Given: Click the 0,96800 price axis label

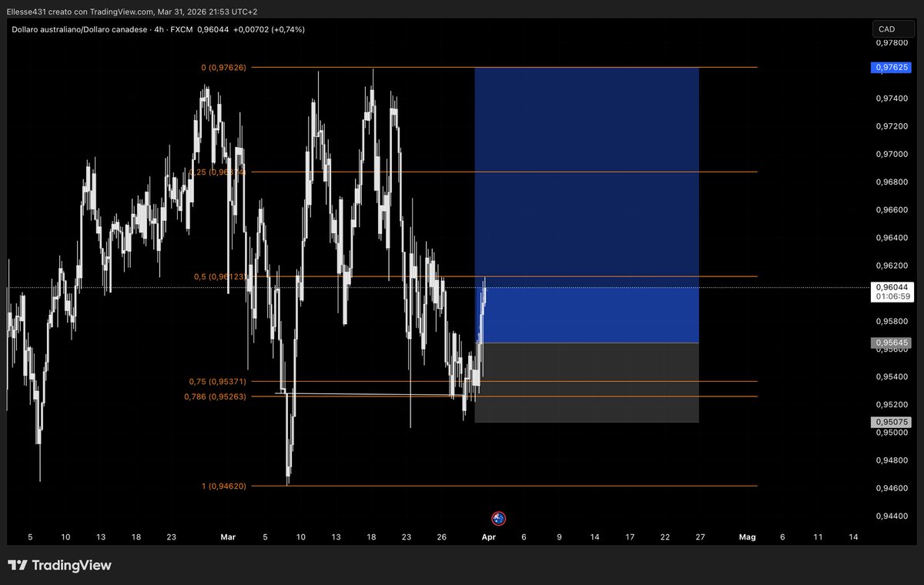Looking at the screenshot, I should coord(892,182).
